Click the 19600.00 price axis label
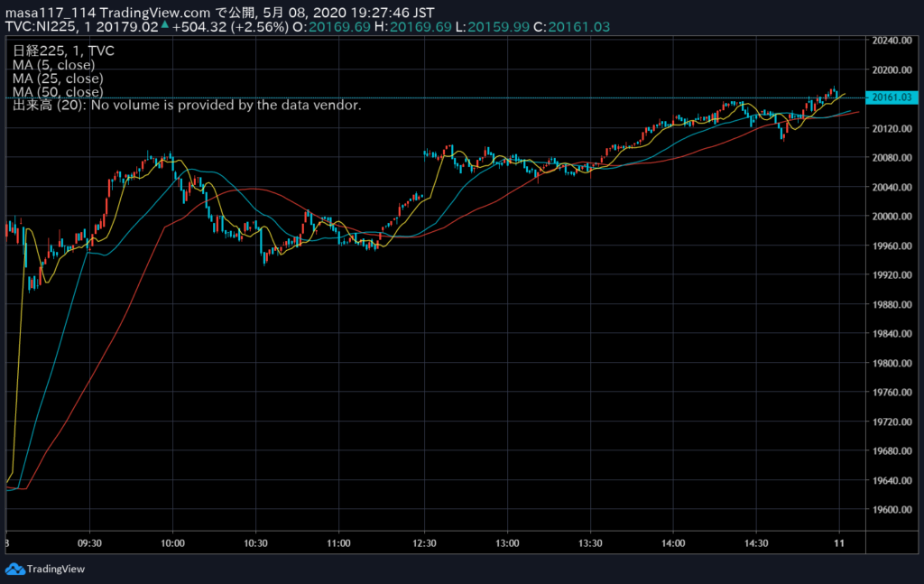 892,510
